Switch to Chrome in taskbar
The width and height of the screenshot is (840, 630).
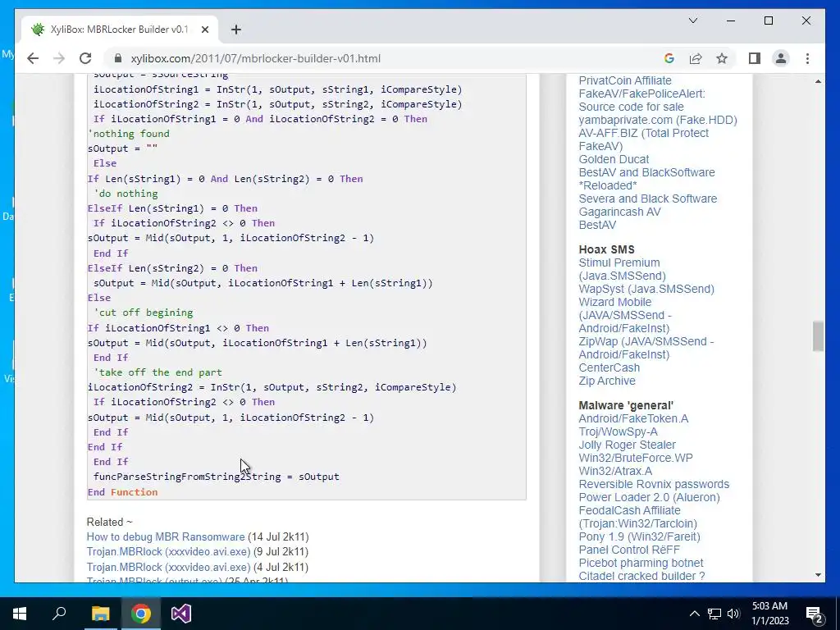pos(141,614)
